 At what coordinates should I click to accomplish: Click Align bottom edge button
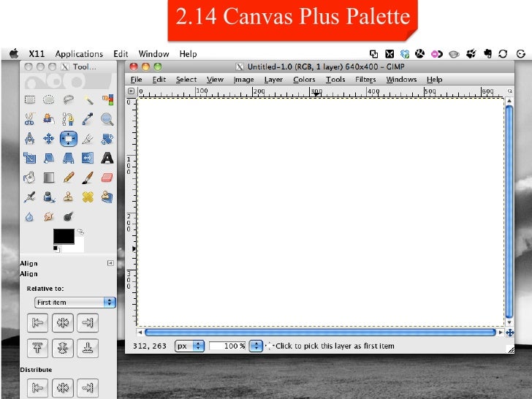coord(88,348)
